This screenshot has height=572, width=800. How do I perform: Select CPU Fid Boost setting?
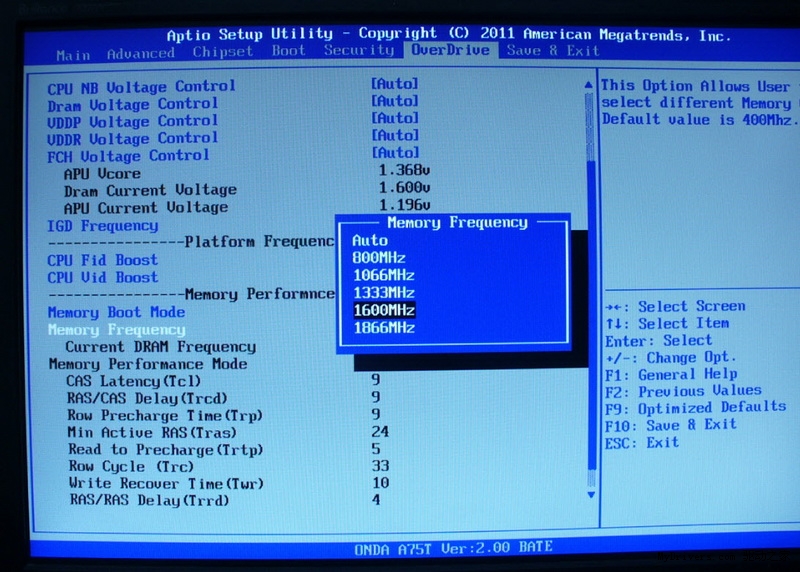103,260
